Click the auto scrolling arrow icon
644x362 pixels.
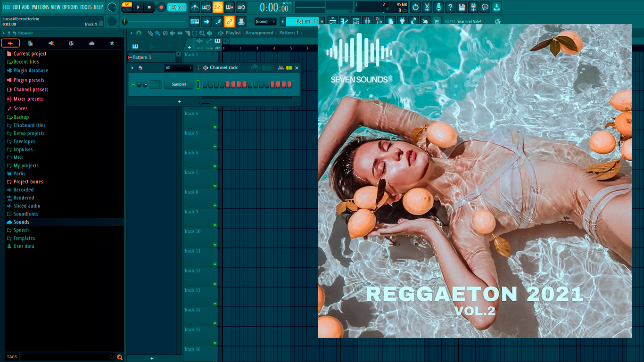point(206,21)
